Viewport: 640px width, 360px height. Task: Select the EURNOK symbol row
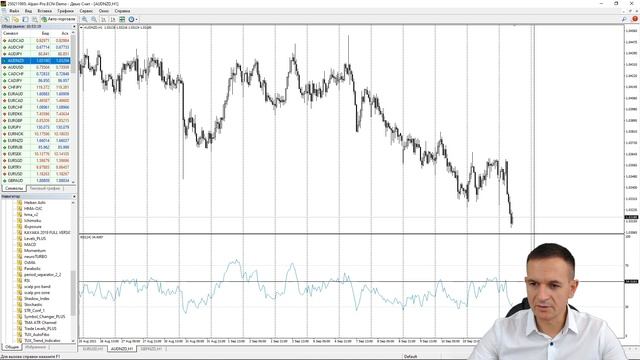(36, 134)
